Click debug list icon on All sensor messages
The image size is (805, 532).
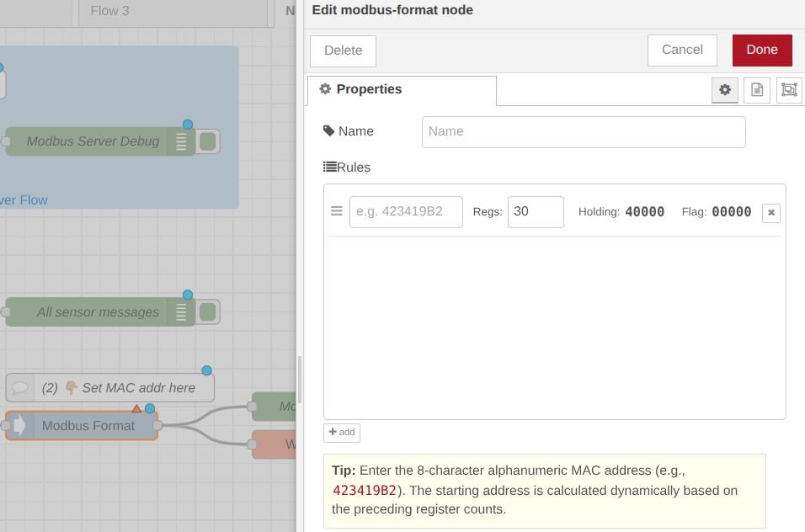click(x=180, y=312)
